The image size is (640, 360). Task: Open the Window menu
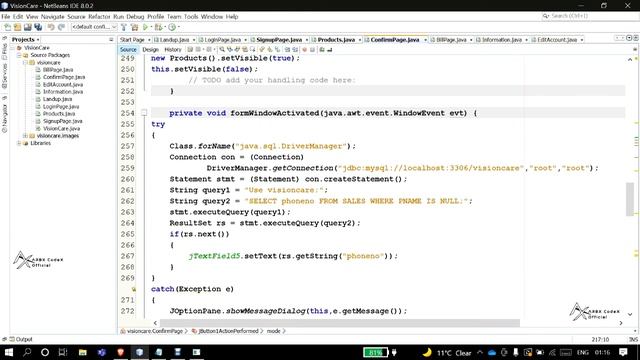coord(212,17)
